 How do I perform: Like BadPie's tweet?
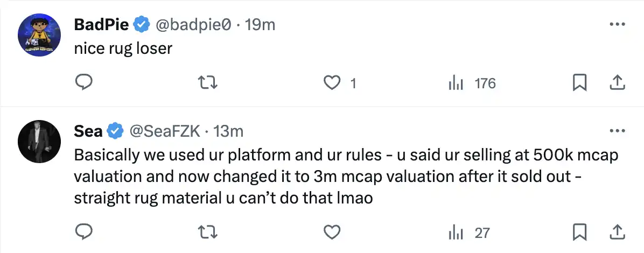point(333,83)
